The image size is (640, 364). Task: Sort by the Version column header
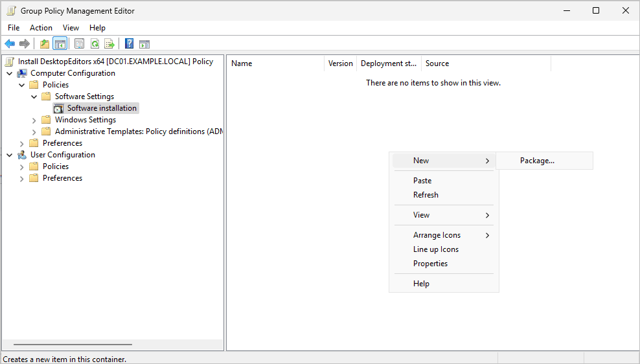341,63
